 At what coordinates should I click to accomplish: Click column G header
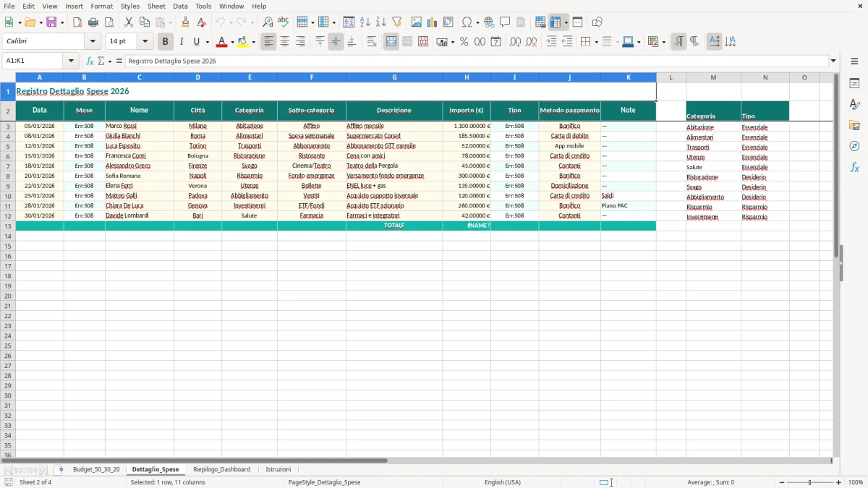tap(394, 77)
